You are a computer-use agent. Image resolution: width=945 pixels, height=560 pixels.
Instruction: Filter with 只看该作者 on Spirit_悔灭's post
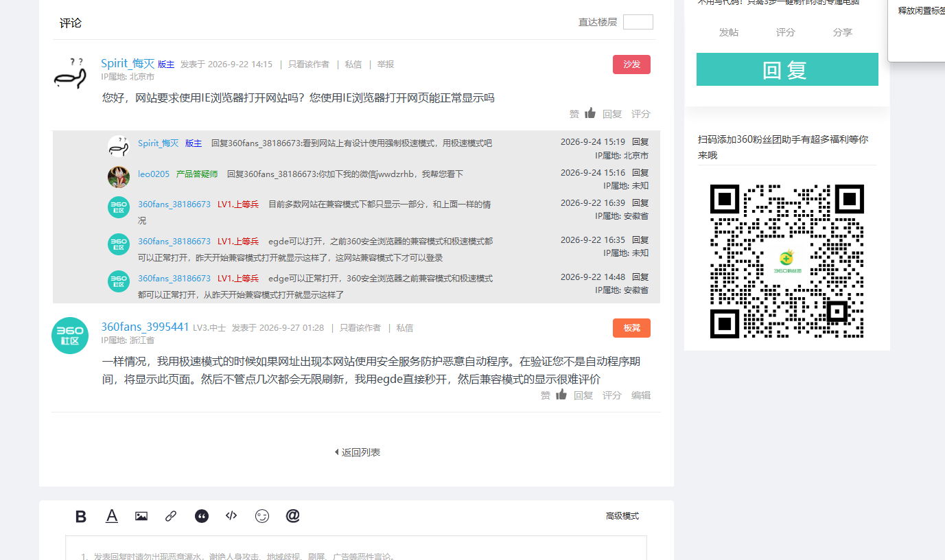point(309,65)
